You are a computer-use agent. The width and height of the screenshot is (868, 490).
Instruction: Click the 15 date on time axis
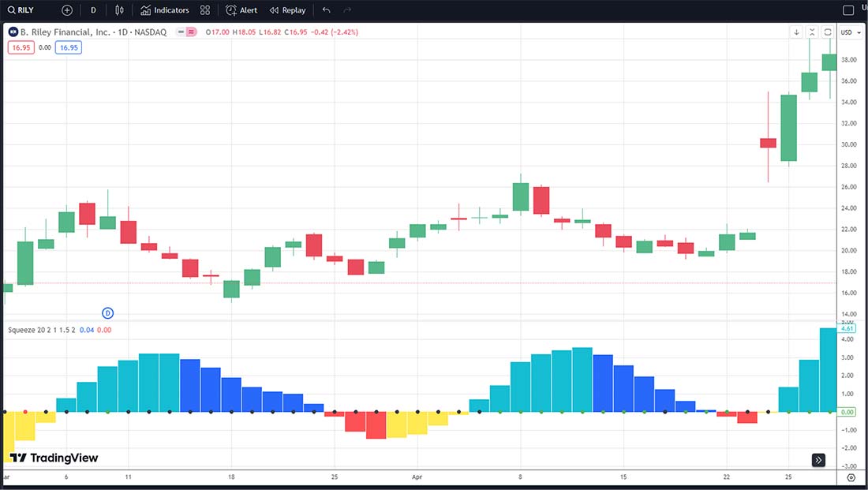pyautogui.click(x=623, y=477)
